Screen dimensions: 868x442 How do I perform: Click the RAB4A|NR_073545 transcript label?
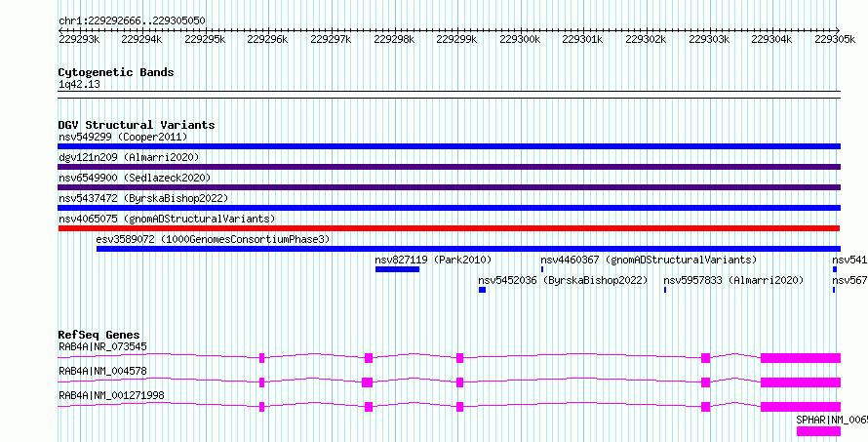102,347
